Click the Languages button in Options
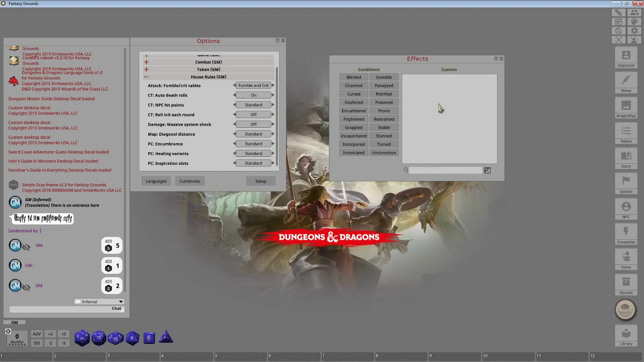The image size is (644, 362). (156, 181)
